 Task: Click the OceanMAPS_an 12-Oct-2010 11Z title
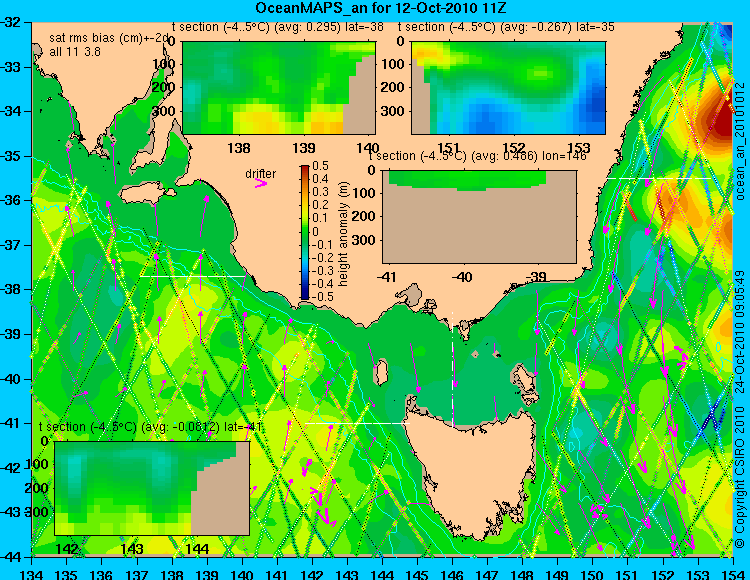[380, 8]
